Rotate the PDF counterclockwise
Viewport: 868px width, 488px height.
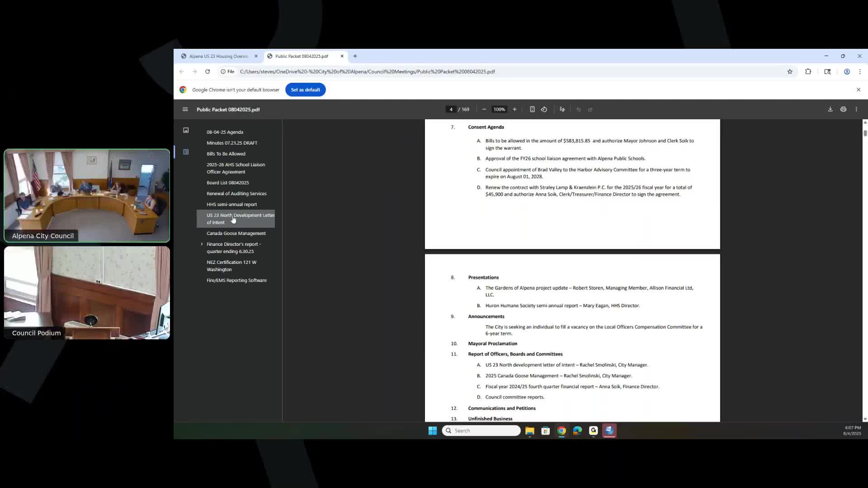pos(544,109)
